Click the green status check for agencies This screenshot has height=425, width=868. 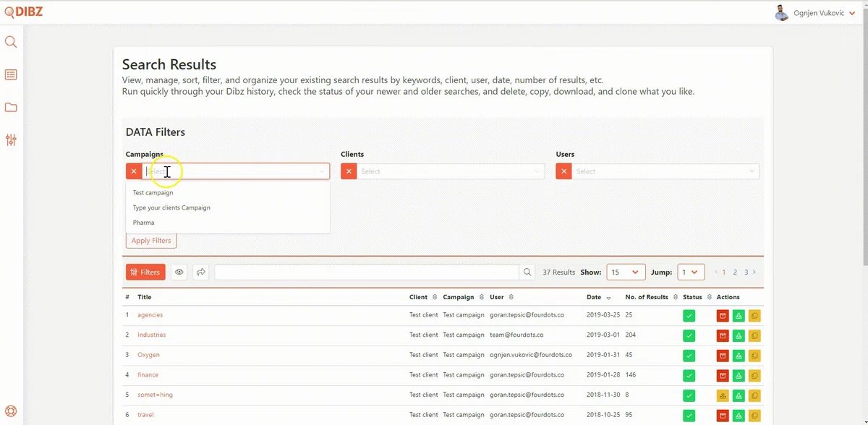689,316
